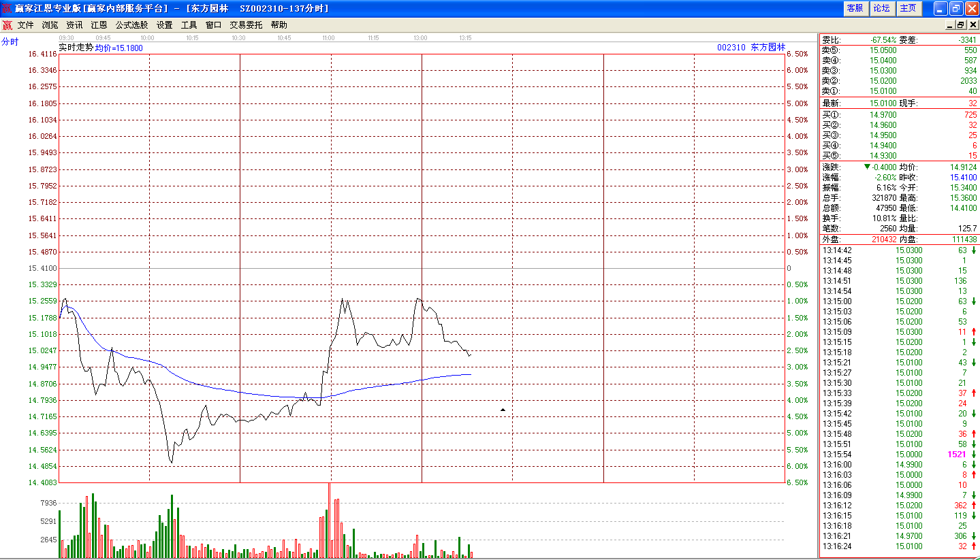Click the 委比 -67.54% value
Image resolution: width=980 pixels, height=560 pixels.
pyautogui.click(x=883, y=40)
